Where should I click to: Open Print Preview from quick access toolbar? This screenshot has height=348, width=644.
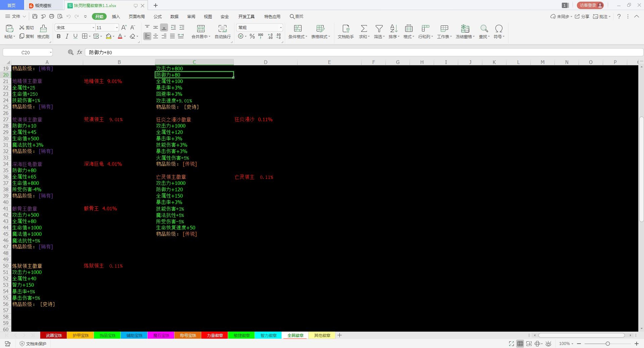point(60,16)
